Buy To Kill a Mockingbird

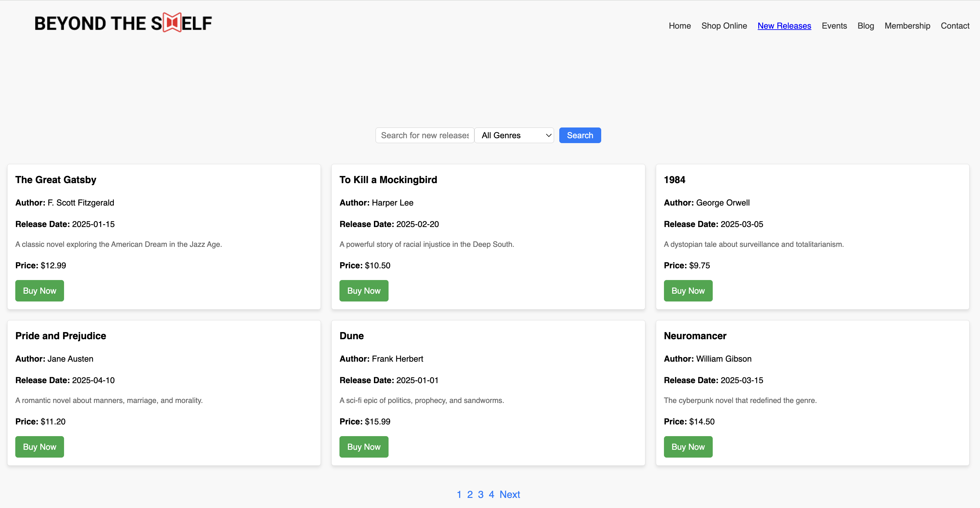364,290
